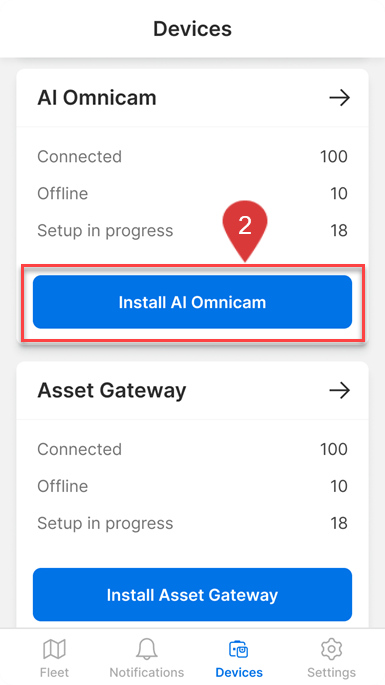Screen dimensions: 385x685
Task: View AI Omnicam Offline devices row
Action: [x=192, y=193]
